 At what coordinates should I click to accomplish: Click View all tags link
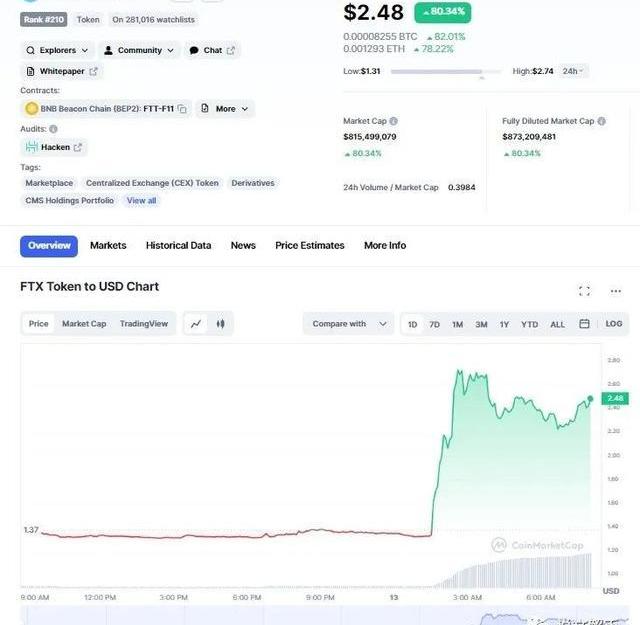pyautogui.click(x=141, y=200)
